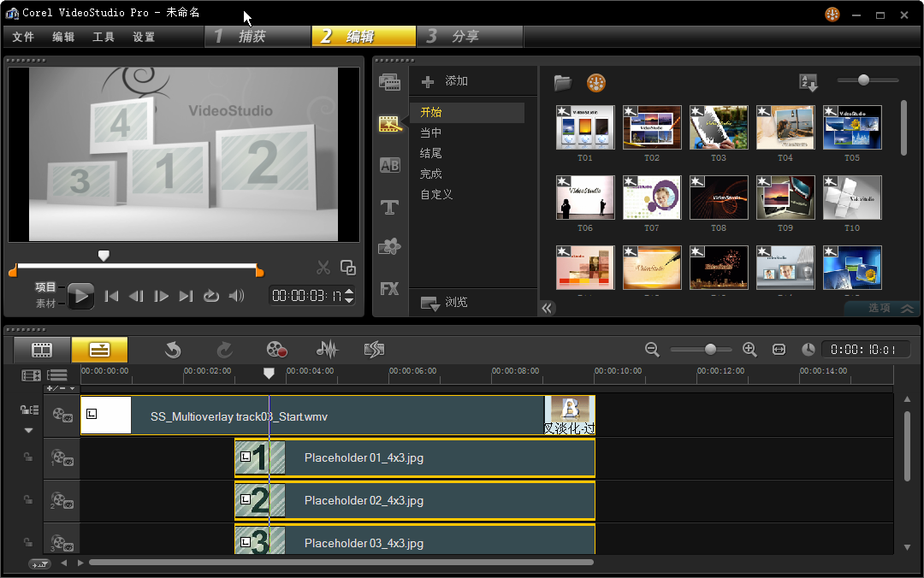This screenshot has height=578, width=924.
Task: Jump to the end of the project
Action: (x=187, y=296)
